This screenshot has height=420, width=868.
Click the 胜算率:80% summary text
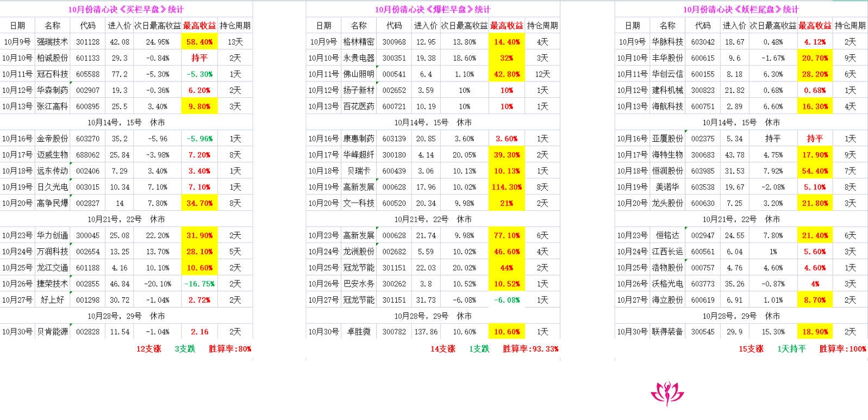pos(230,349)
